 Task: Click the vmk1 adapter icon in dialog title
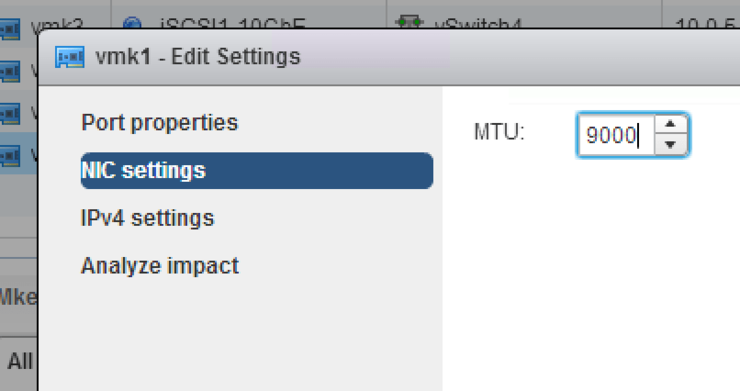pyautogui.click(x=70, y=57)
